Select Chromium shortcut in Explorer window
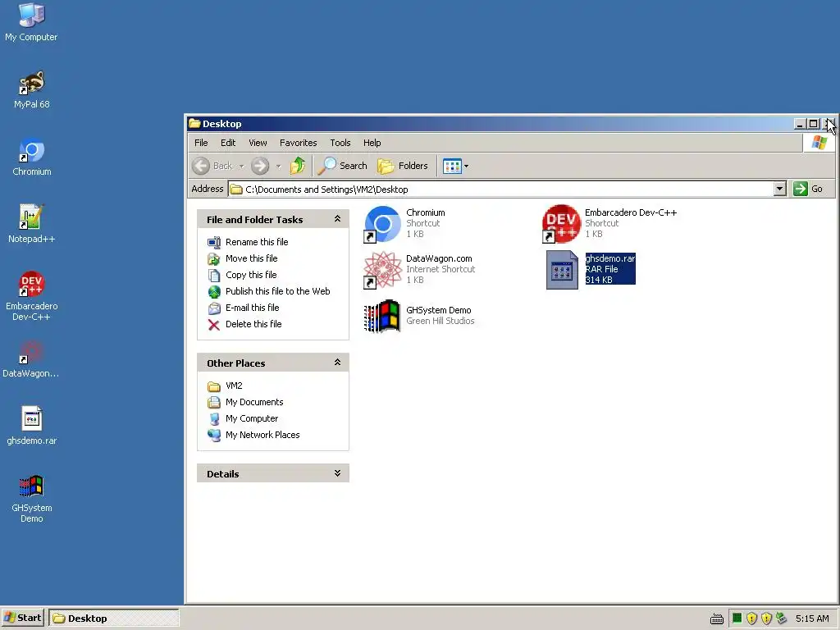 click(405, 223)
